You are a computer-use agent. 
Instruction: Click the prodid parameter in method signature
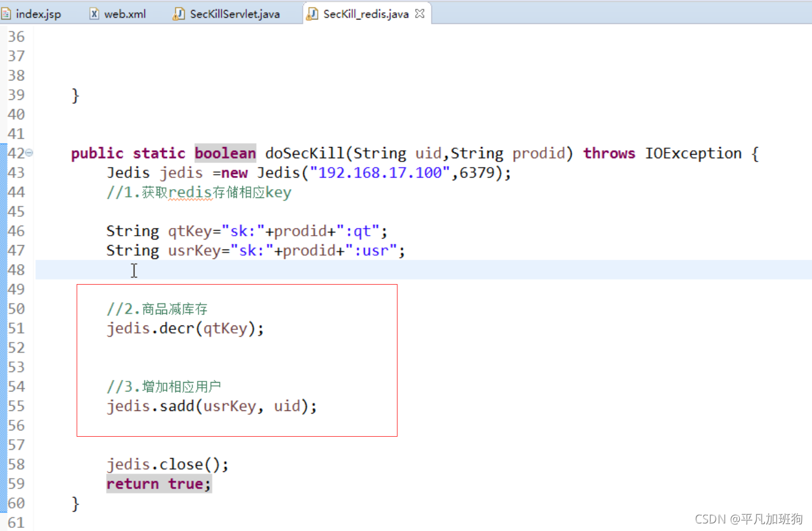539,153
